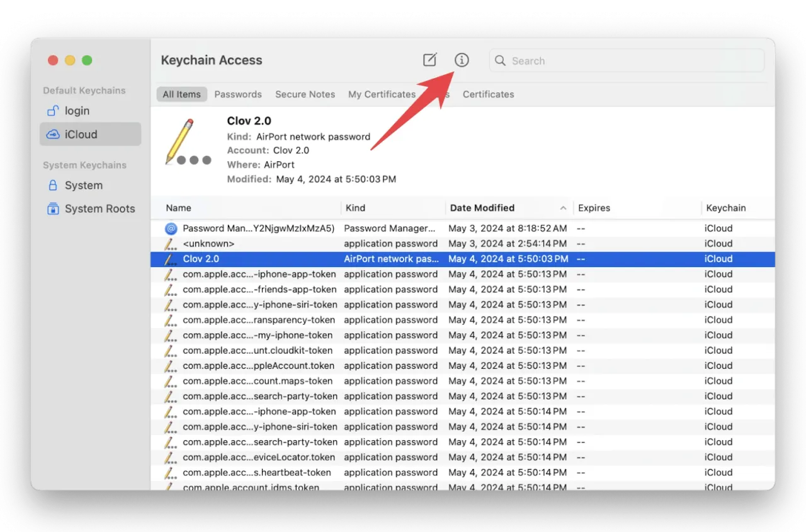This screenshot has height=532, width=806.
Task: Switch to the My Certificates tab
Action: coord(382,94)
